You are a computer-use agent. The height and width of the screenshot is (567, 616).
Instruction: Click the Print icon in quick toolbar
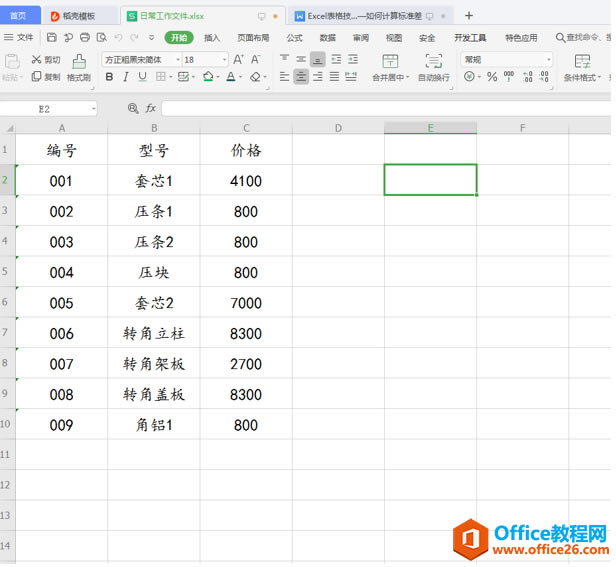click(x=84, y=37)
